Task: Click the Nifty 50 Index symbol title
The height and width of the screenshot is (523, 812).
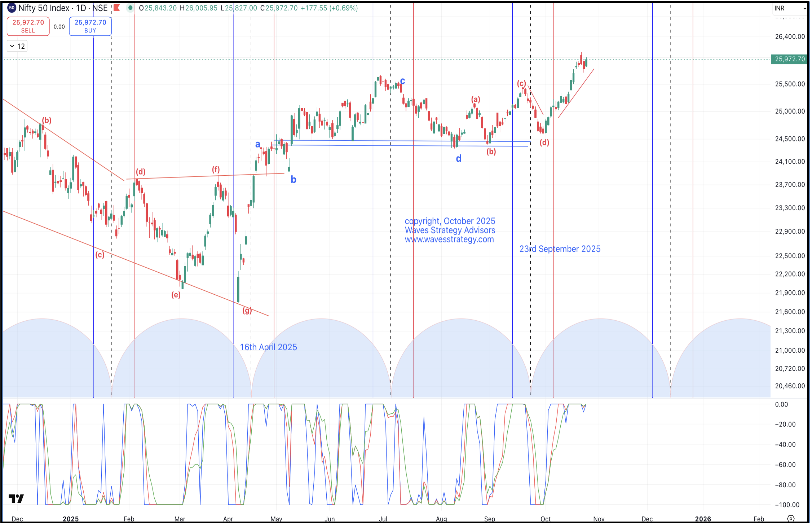Action: [44, 8]
